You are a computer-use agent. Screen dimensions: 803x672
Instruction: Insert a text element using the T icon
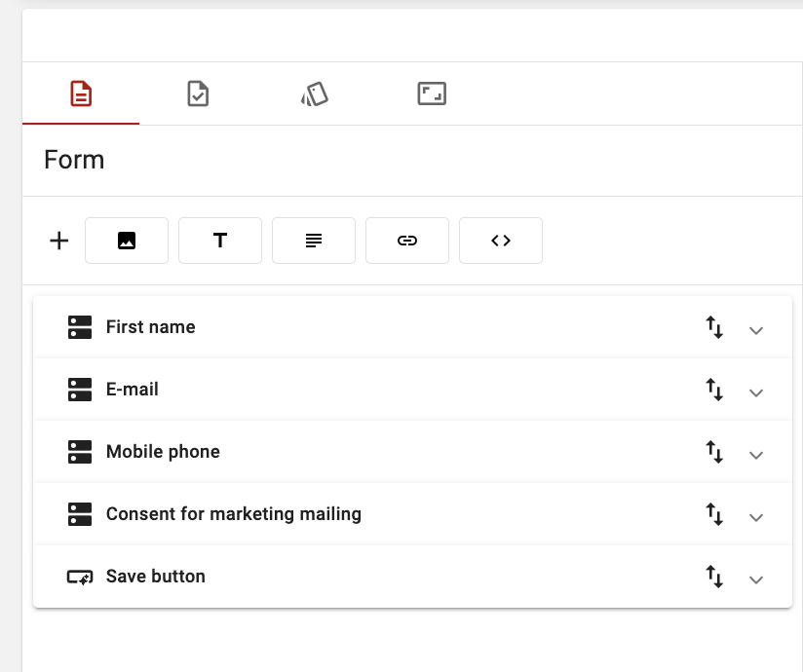pyautogui.click(x=220, y=240)
